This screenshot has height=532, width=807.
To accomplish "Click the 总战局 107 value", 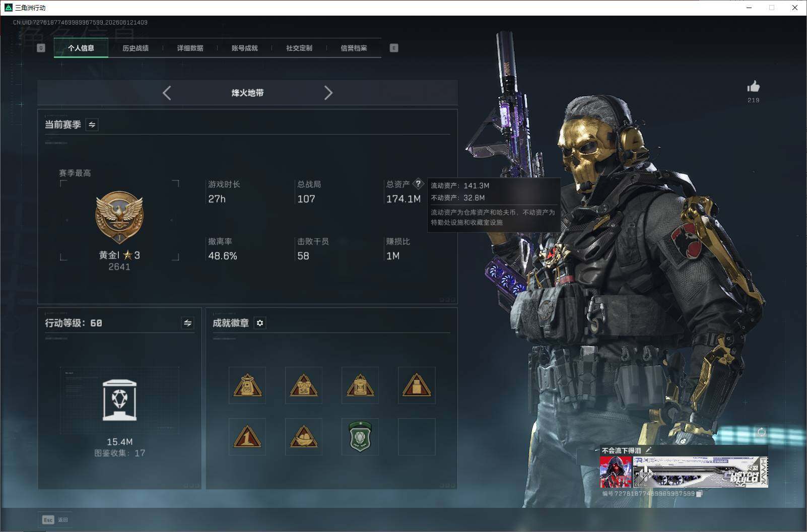I will click(306, 199).
